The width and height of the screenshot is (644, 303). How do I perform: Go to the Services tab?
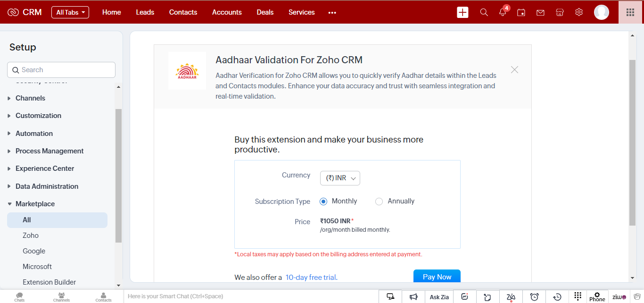302,12
